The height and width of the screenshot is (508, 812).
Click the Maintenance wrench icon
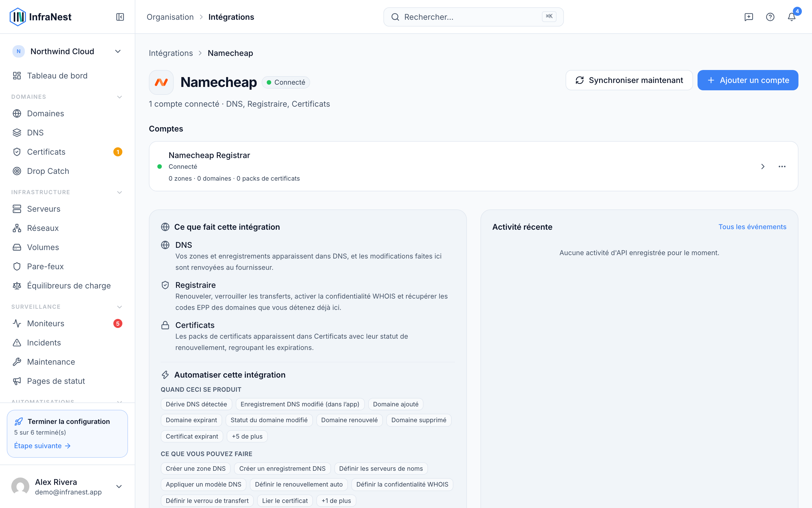pos(17,362)
